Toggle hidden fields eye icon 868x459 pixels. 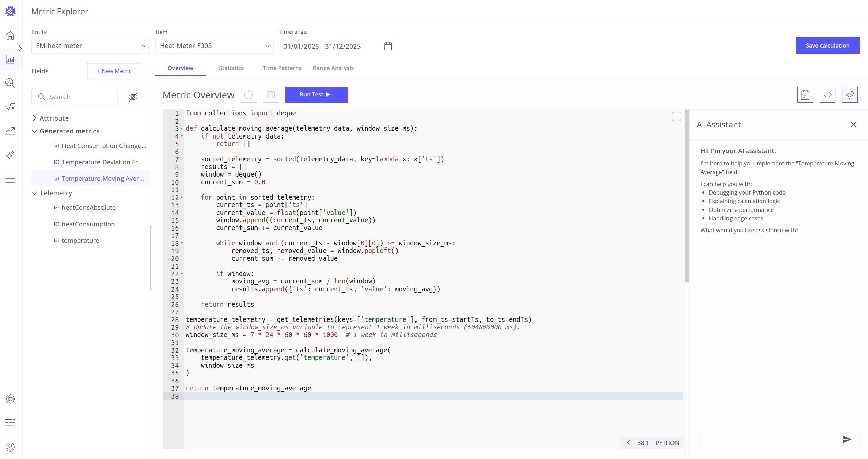pyautogui.click(x=133, y=97)
